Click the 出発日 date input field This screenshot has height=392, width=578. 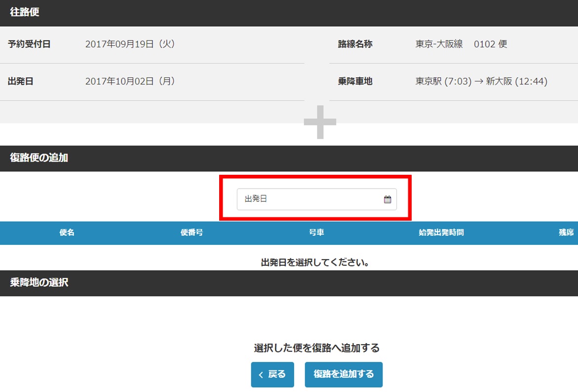[x=311, y=199]
